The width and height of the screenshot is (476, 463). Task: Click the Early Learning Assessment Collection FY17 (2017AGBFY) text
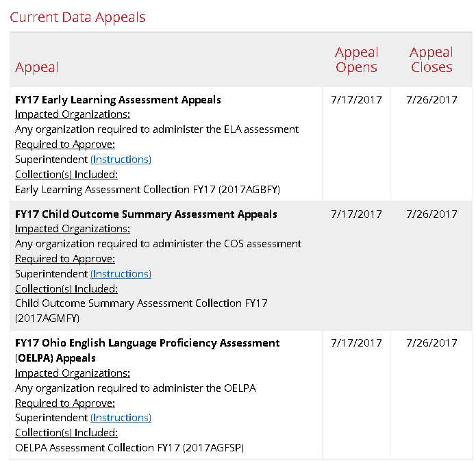click(147, 190)
